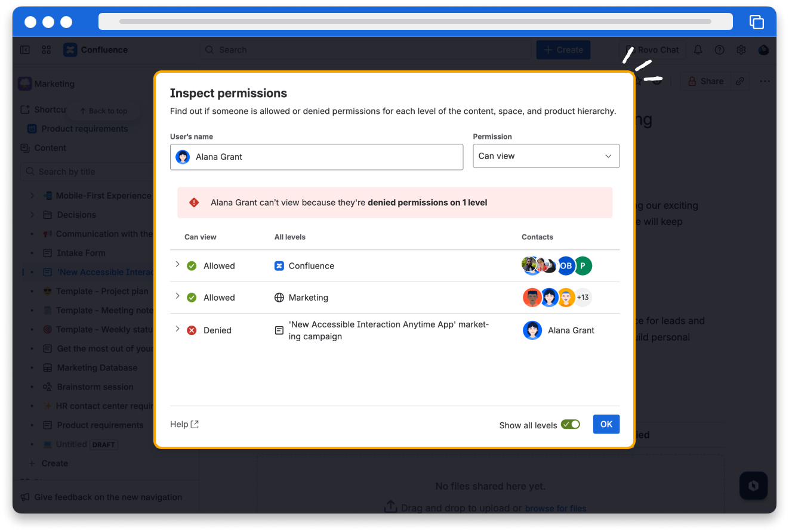The height and width of the screenshot is (532, 789).
Task: Expand the Denied marketing campaign row
Action: (177, 329)
